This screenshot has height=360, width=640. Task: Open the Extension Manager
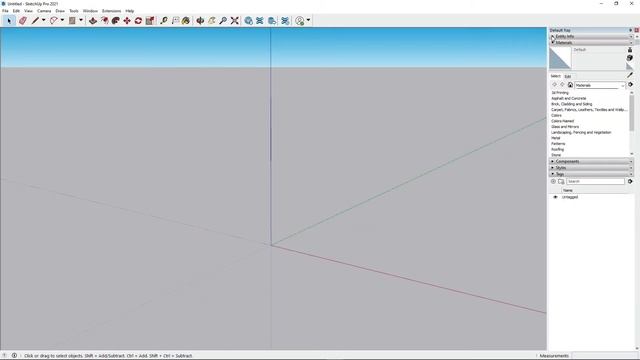click(x=285, y=20)
